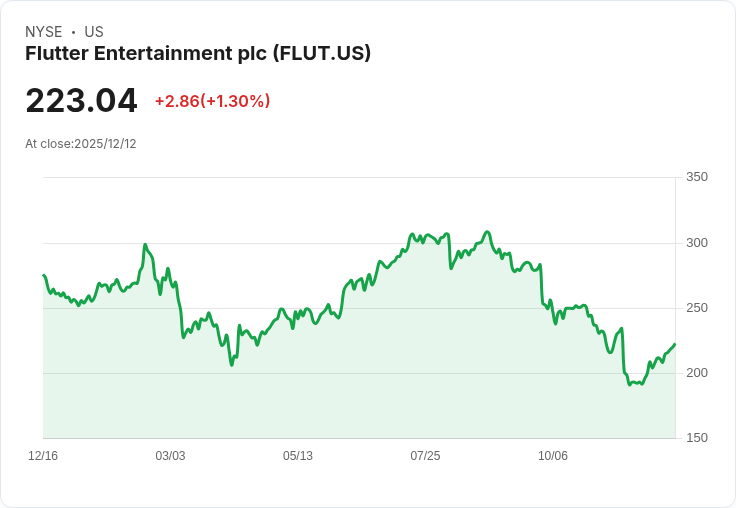Click the 03/03 x-axis date label
Viewport: 736px width, 508px height.
coord(170,456)
